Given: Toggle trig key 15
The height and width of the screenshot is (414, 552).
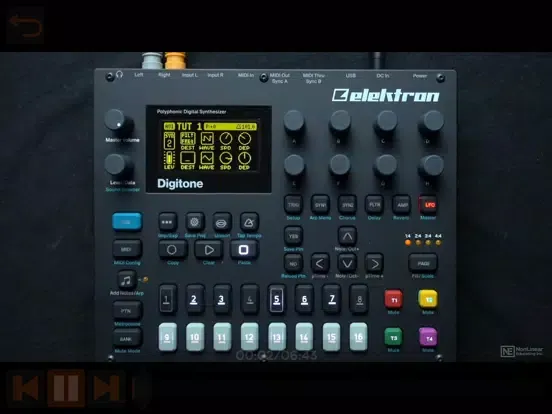Looking at the screenshot, I should tap(331, 337).
